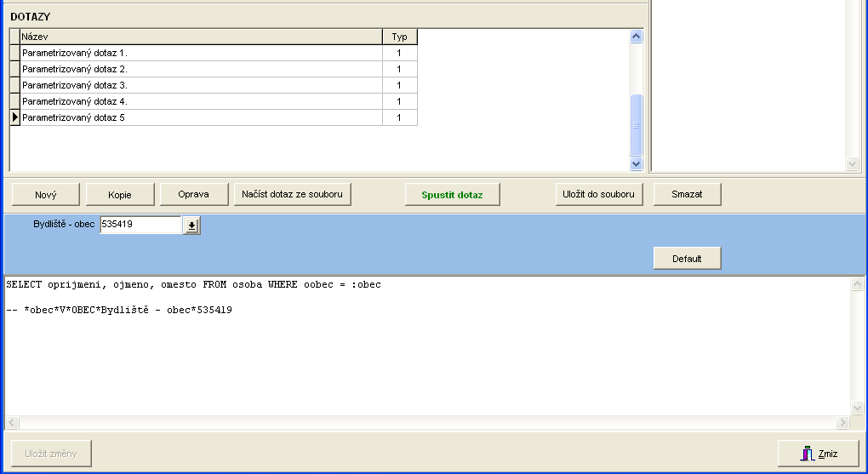The height and width of the screenshot is (474, 868).
Task: Click Načíst dotaz ze souboru
Action: (x=292, y=195)
